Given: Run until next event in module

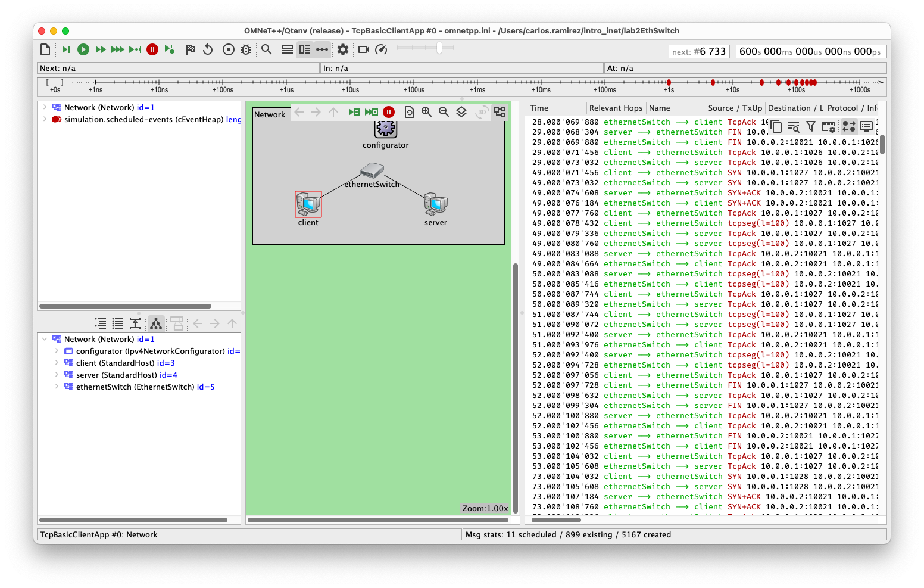Looking at the screenshot, I should 135,49.
